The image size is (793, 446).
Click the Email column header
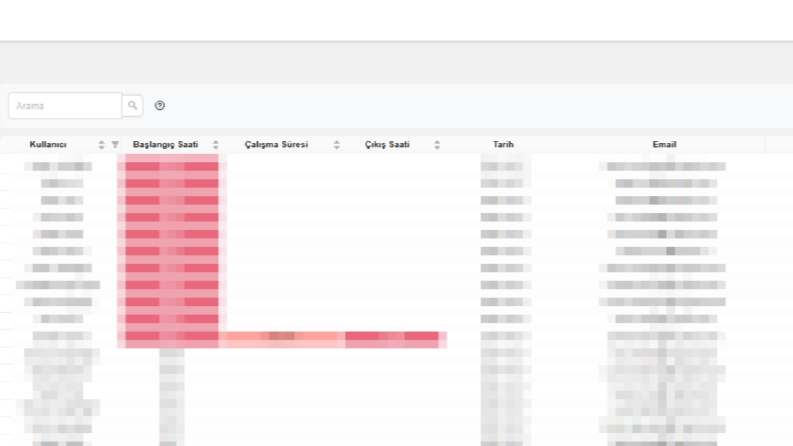tap(664, 145)
